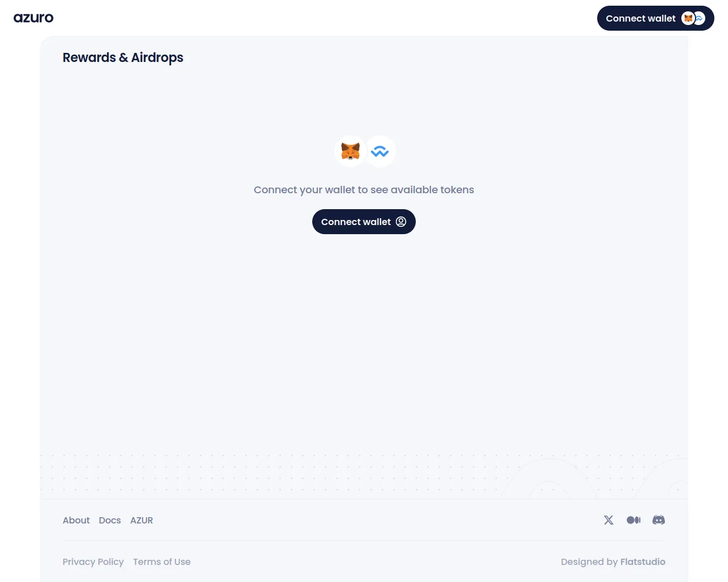The image size is (728, 582).
Task: Open the About footer link
Action: 76,520
